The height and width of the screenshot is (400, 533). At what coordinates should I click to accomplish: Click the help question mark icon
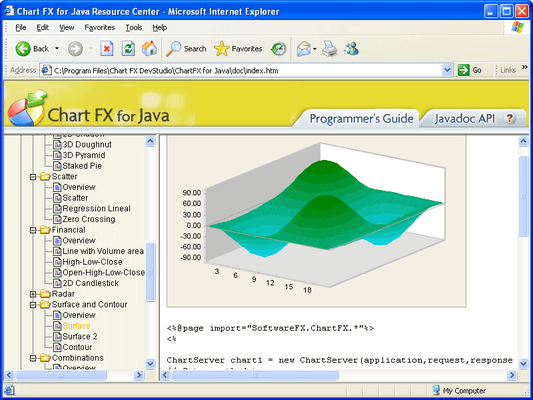tap(510, 118)
